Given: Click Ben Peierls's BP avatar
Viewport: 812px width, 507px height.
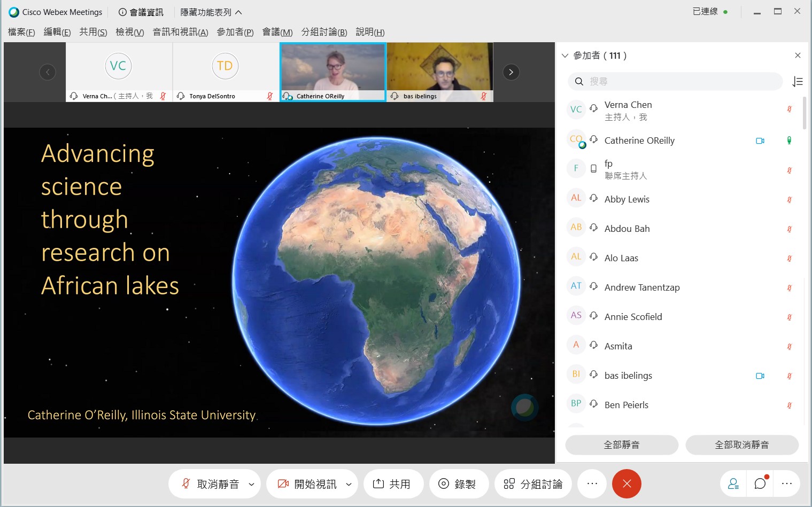Looking at the screenshot, I should tap(576, 403).
